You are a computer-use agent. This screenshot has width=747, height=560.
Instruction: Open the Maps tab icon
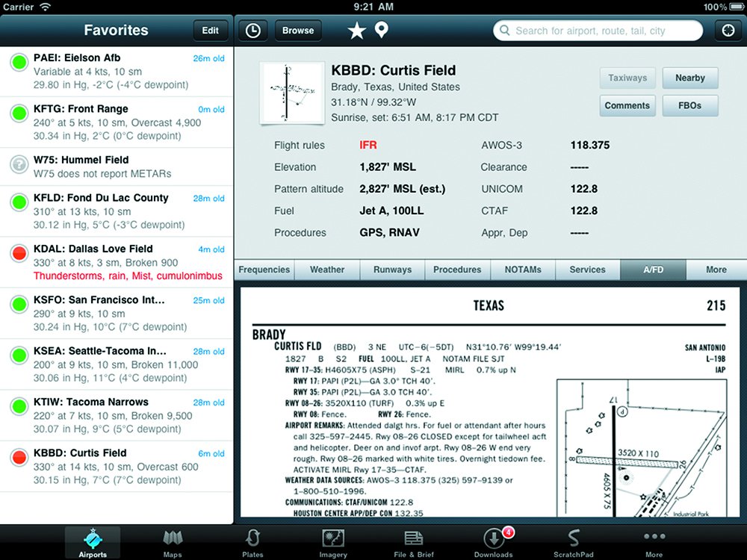173,543
